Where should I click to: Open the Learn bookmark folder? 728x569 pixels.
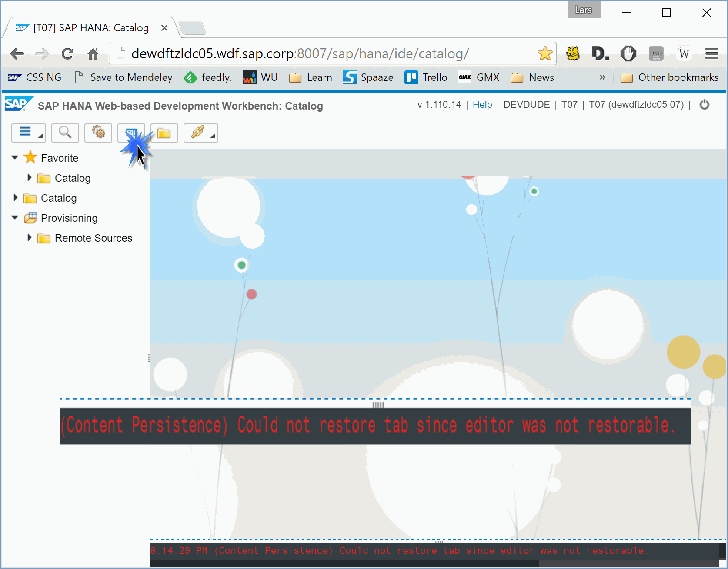click(x=311, y=77)
